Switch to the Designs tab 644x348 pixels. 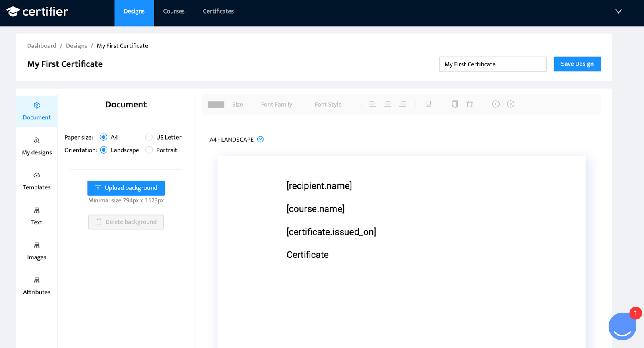click(x=134, y=13)
